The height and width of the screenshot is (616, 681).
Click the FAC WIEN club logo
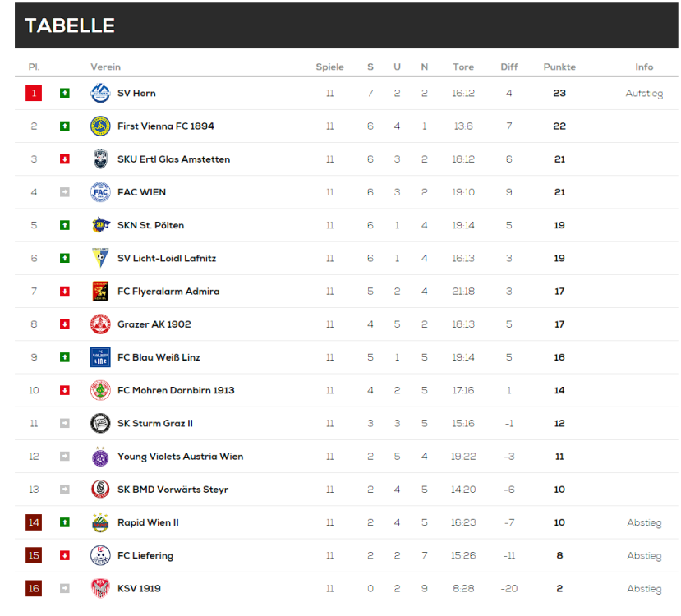click(x=99, y=192)
